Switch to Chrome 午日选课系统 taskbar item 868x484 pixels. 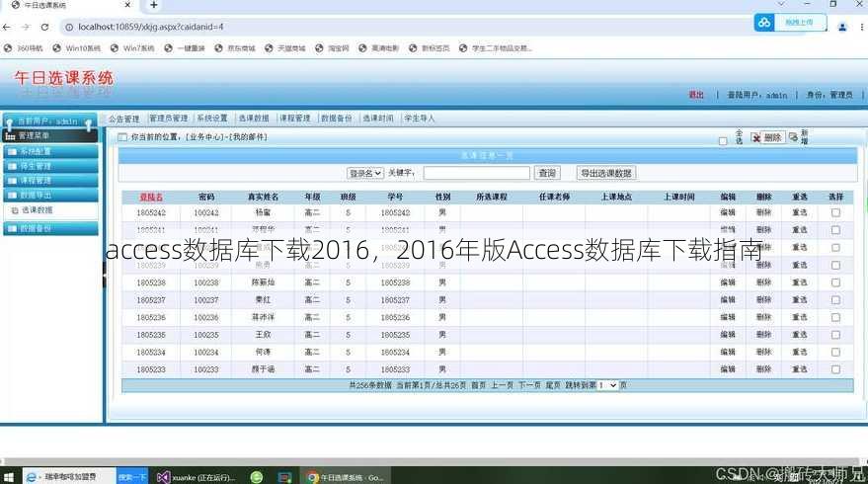[345, 477]
